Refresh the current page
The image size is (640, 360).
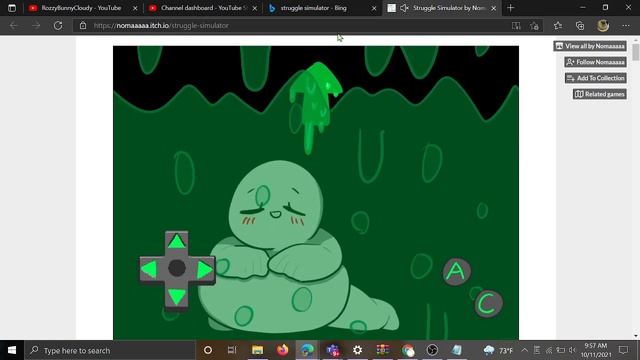pos(58,25)
